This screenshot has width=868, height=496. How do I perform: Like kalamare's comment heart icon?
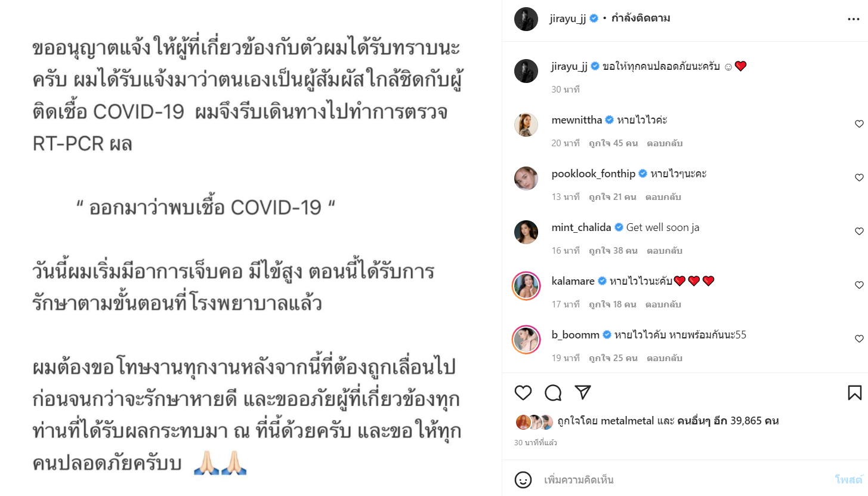[859, 285]
